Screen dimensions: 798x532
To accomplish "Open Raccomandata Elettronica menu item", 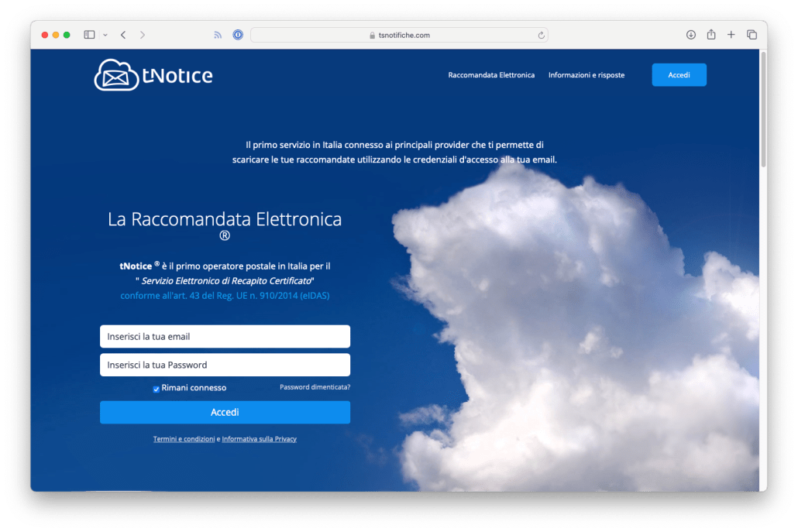I will (491, 75).
